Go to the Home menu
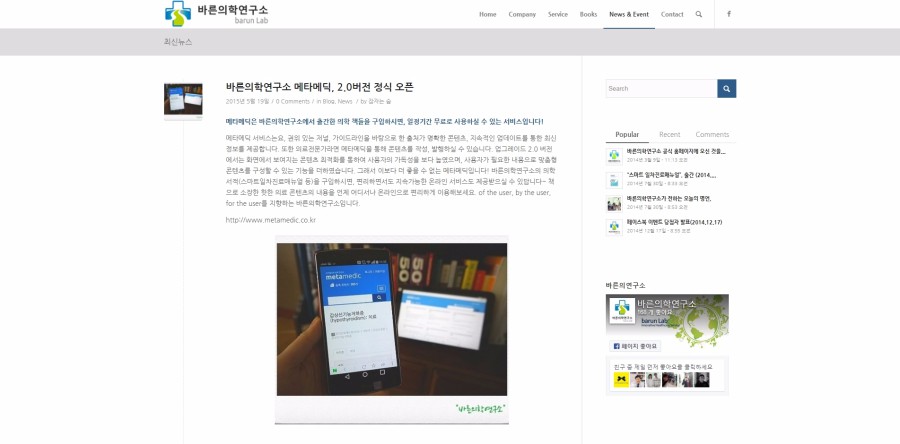This screenshot has width=900, height=444. [x=488, y=14]
